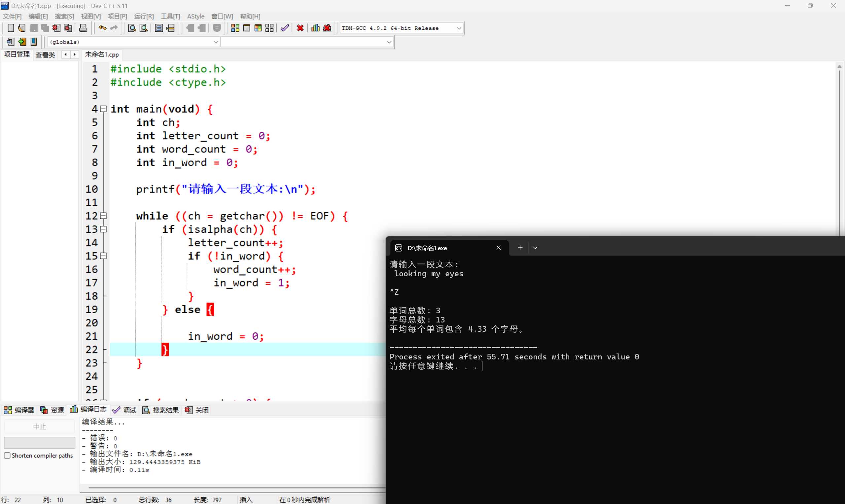
Task: Click the Profile analysis bar chart icon
Action: [315, 28]
